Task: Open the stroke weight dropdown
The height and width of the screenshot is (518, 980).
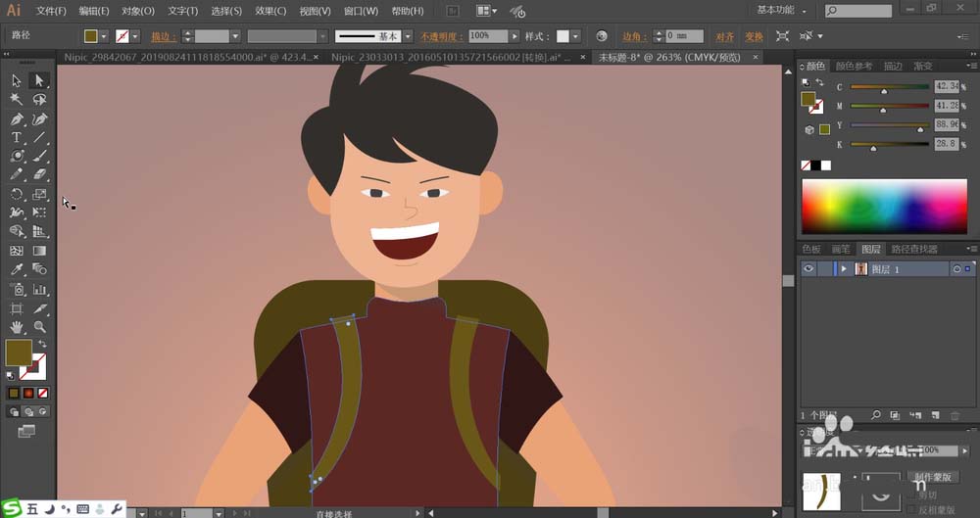Action: click(235, 36)
